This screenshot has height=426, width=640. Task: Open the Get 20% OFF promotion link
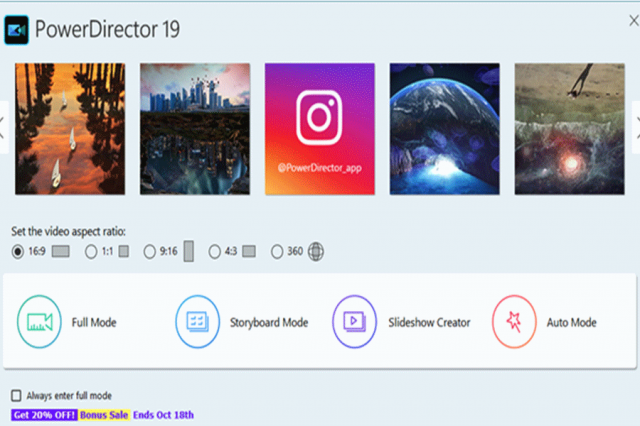[44, 415]
